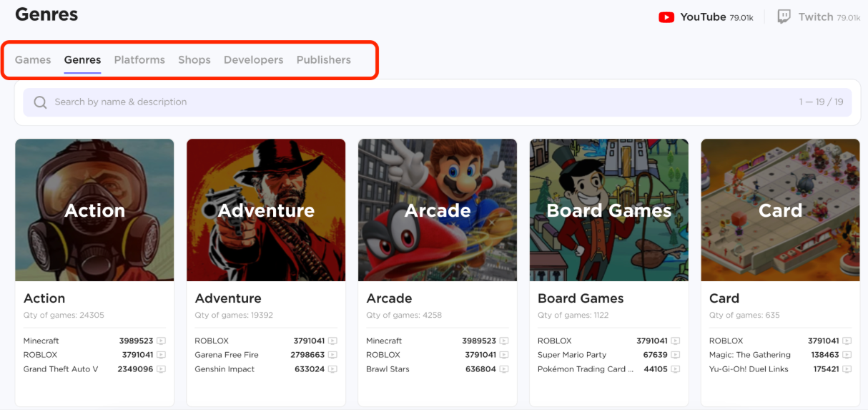Click Qty of games: 24305 text
868x410 pixels.
coord(64,316)
